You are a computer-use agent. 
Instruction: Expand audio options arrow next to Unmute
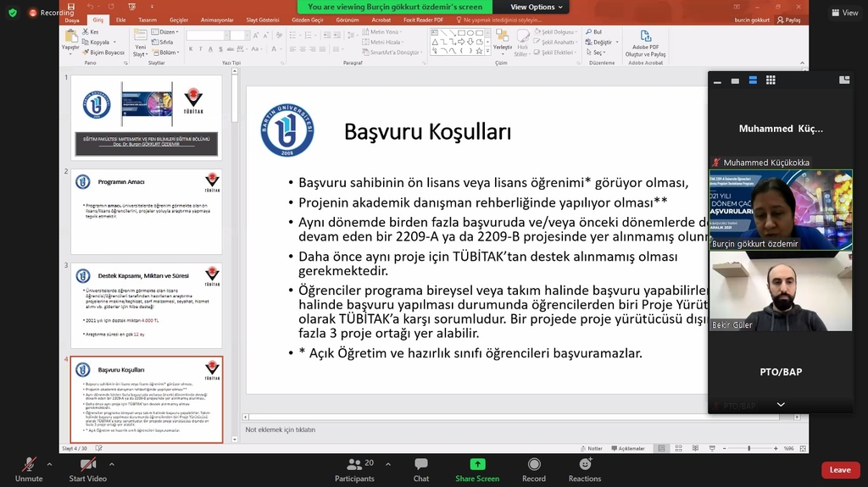click(49, 464)
